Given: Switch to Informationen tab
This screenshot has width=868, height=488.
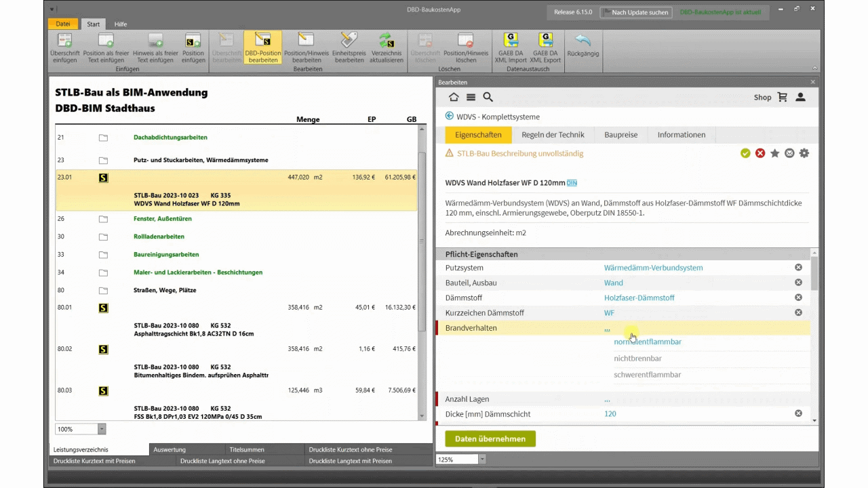Looking at the screenshot, I should [682, 135].
